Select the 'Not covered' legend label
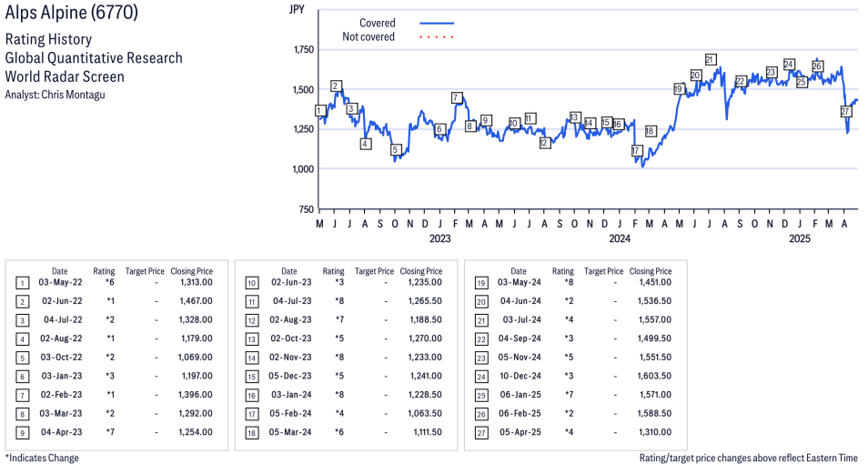The height and width of the screenshot is (464, 868). point(368,36)
